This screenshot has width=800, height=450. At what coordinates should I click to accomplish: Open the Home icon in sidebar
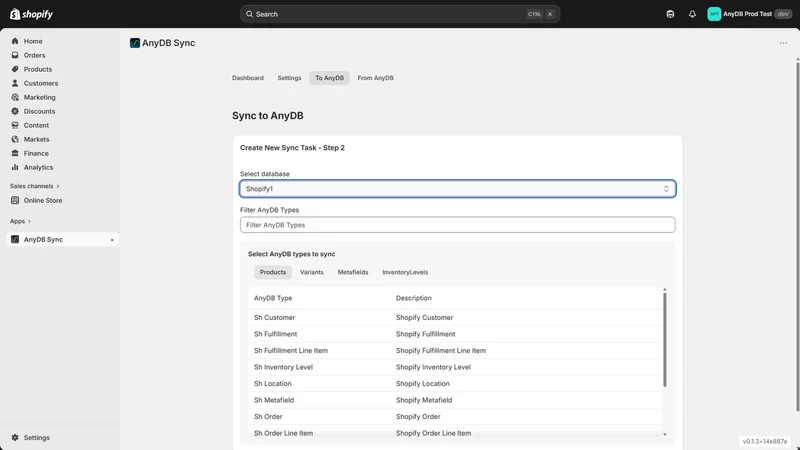(15, 41)
